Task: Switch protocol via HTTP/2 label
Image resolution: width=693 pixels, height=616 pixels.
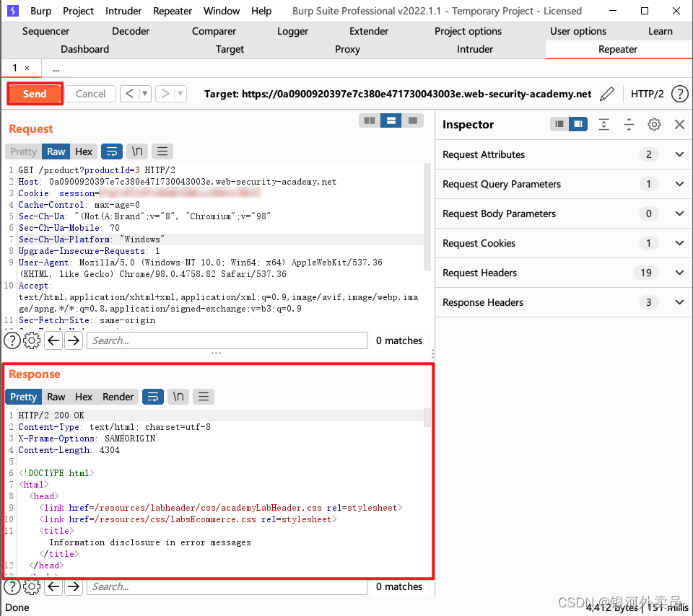Action: point(647,94)
